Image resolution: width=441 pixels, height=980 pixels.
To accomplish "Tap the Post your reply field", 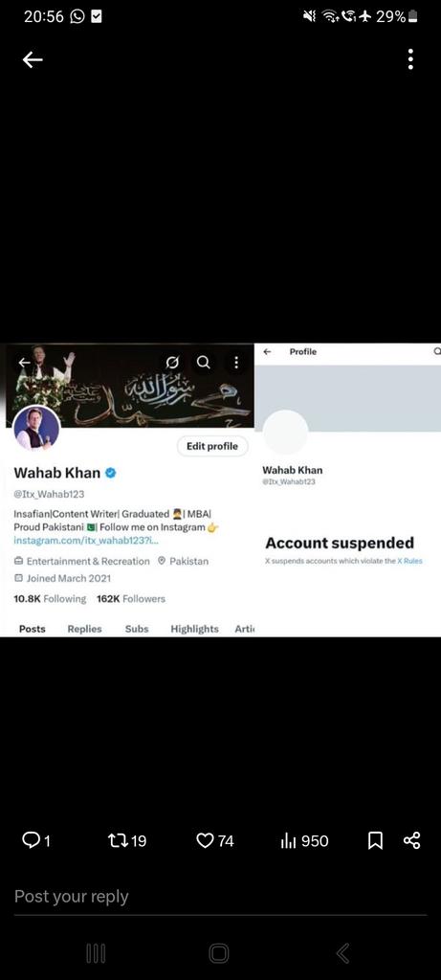I will tap(220, 896).
